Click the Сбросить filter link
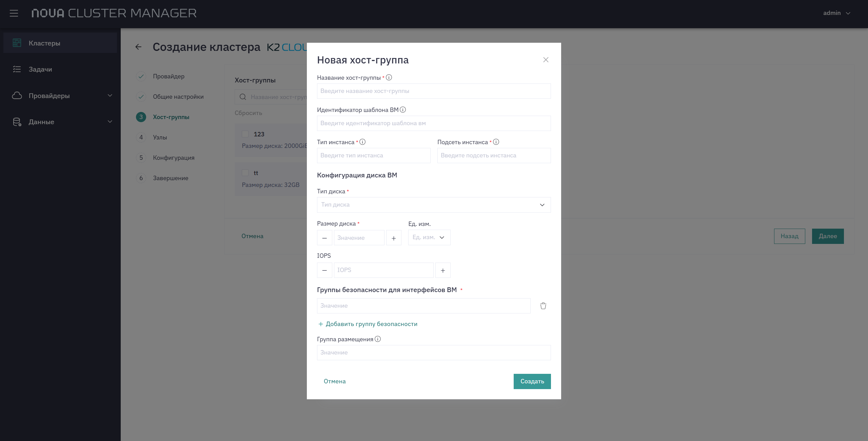Image resolution: width=868 pixels, height=441 pixels. tap(248, 113)
